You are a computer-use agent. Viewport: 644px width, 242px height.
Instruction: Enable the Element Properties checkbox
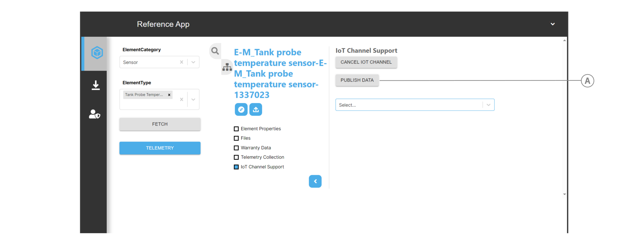[236, 129]
